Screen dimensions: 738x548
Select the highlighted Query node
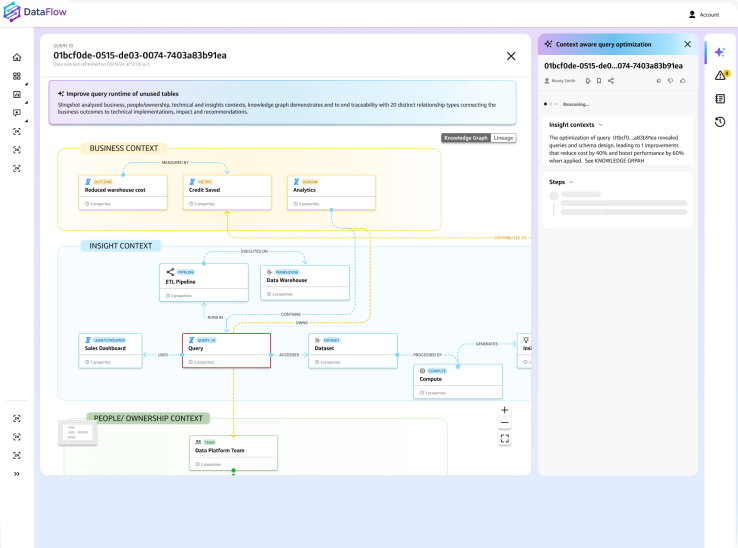226,351
